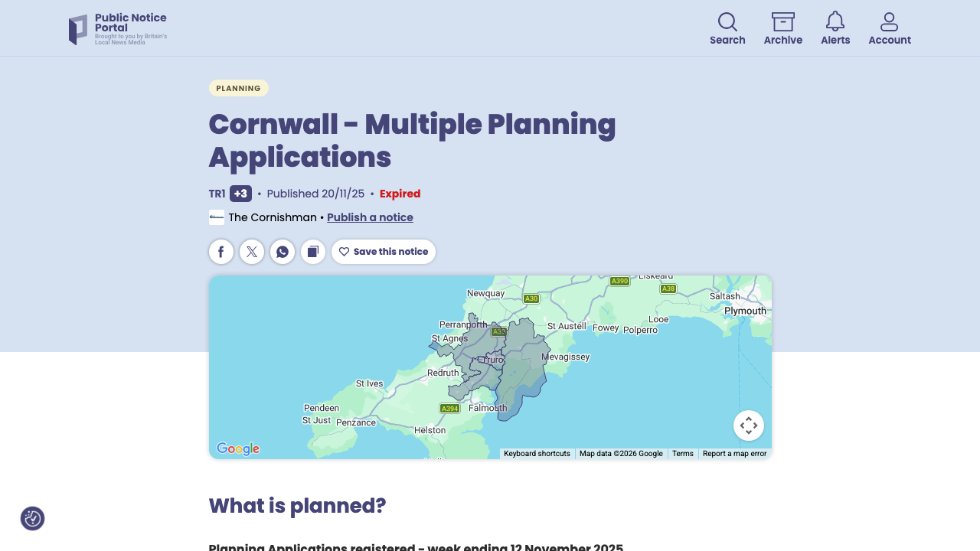The image size is (980, 551).
Task: Share the notice on Facebook
Action: click(221, 251)
